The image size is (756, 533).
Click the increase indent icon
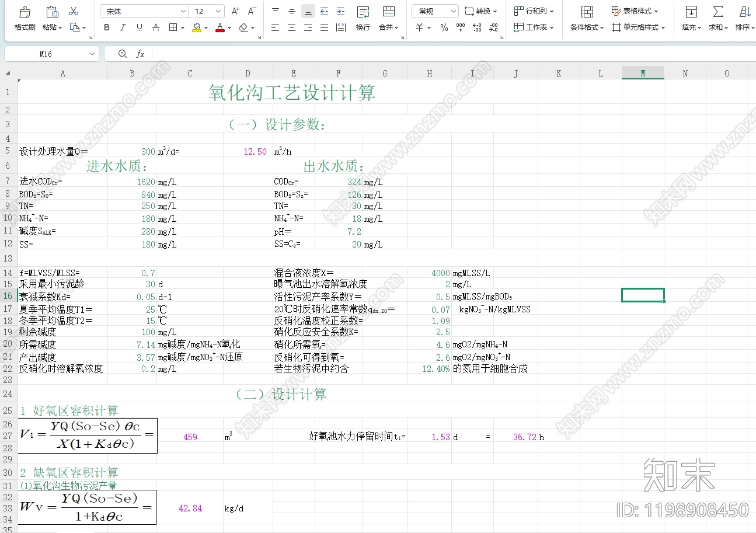coord(341,11)
